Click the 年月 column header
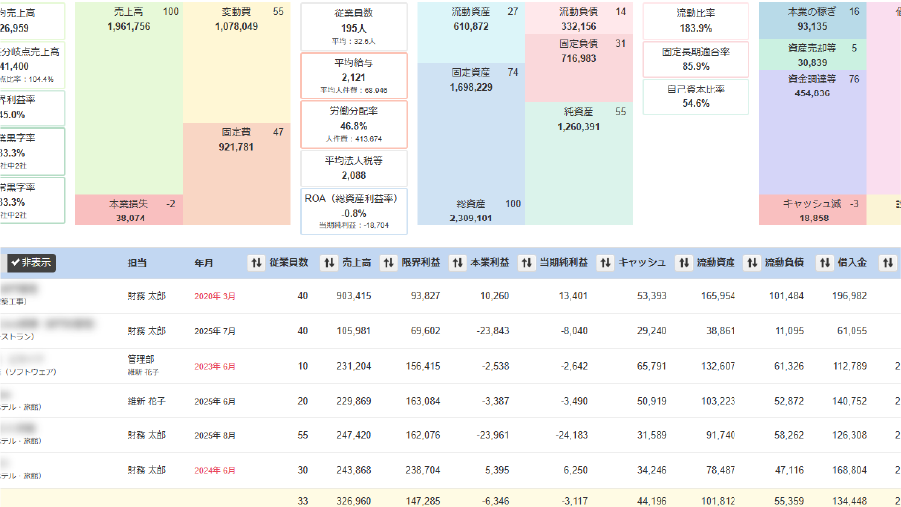The width and height of the screenshot is (901, 507). (x=204, y=263)
